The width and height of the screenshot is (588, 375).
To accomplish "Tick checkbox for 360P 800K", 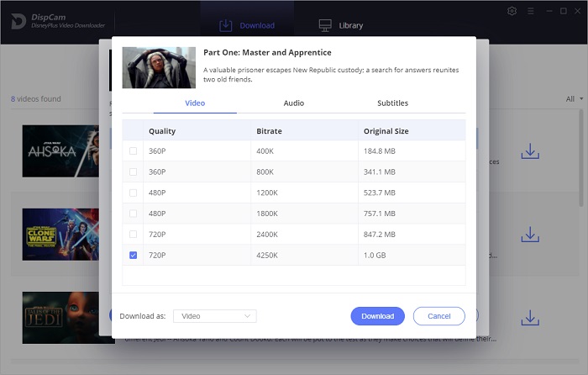I will [133, 172].
